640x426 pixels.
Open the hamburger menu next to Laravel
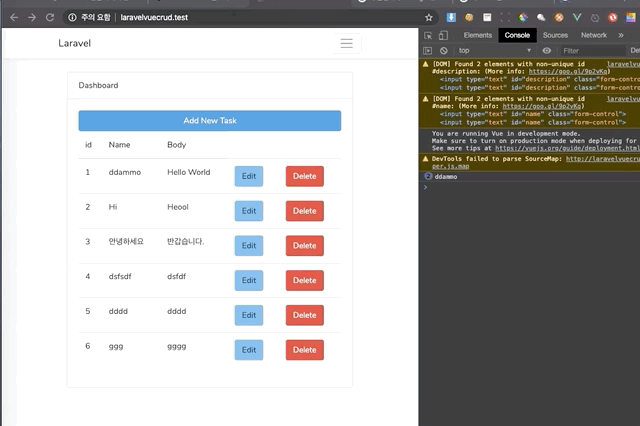pyautogui.click(x=347, y=43)
